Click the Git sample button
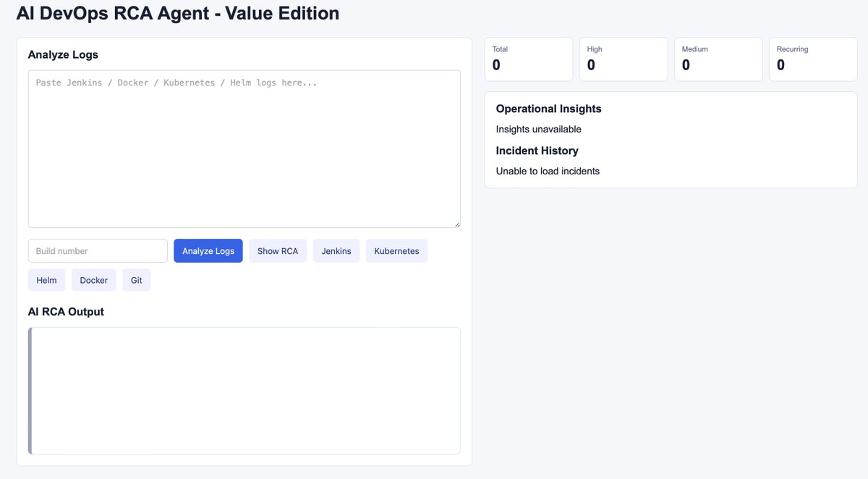 (137, 280)
